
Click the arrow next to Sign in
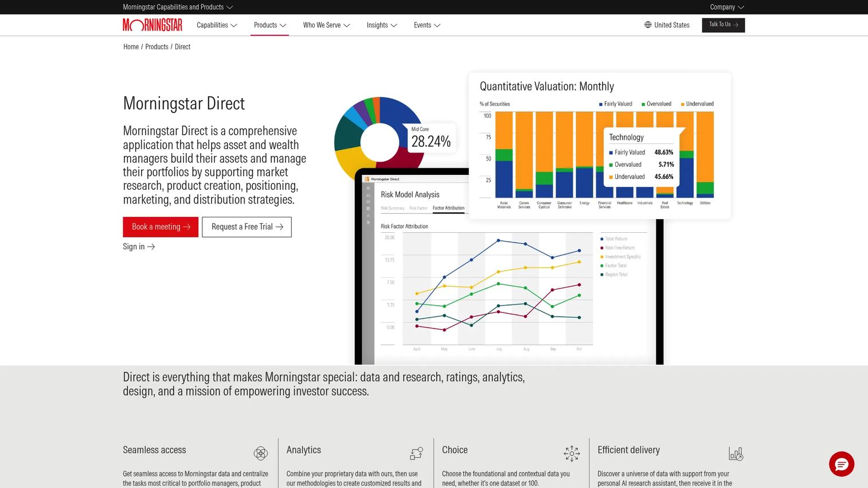pyautogui.click(x=151, y=247)
